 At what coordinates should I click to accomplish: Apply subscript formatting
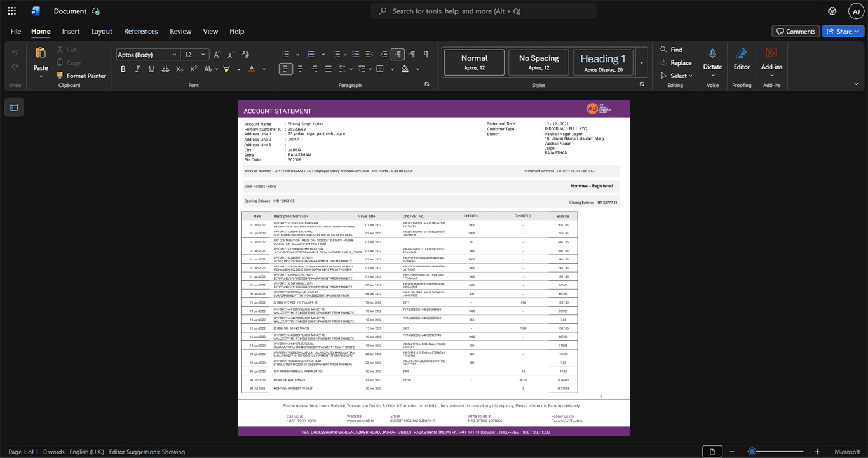(180, 69)
